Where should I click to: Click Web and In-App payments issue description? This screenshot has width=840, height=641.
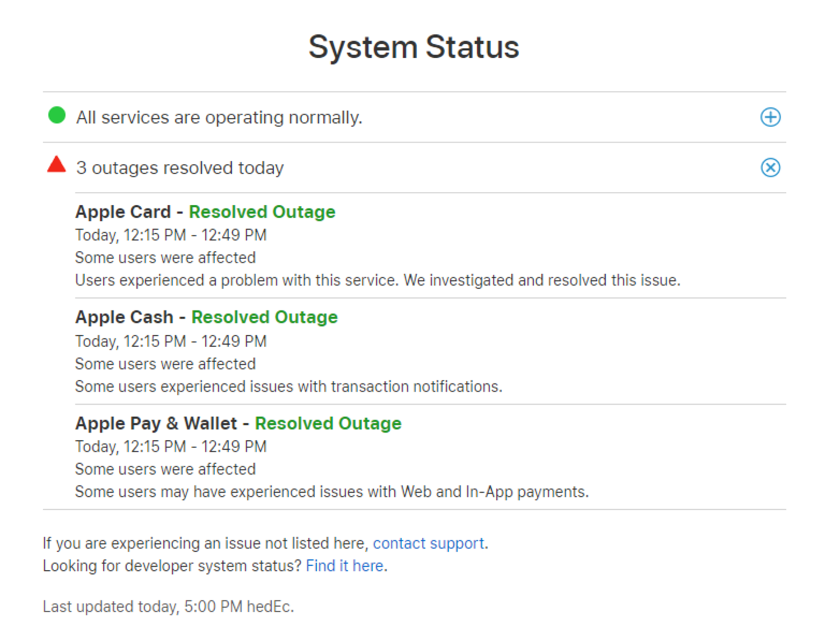(x=332, y=492)
